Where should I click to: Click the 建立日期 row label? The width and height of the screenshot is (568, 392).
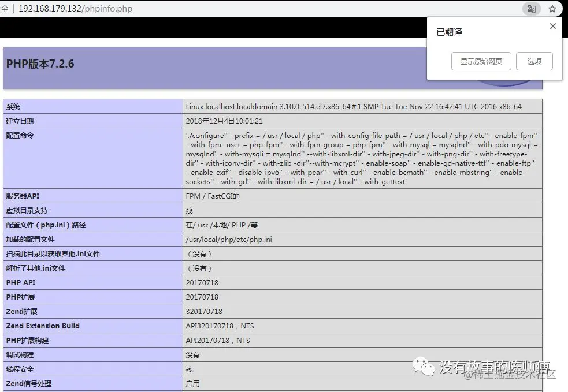(20, 121)
